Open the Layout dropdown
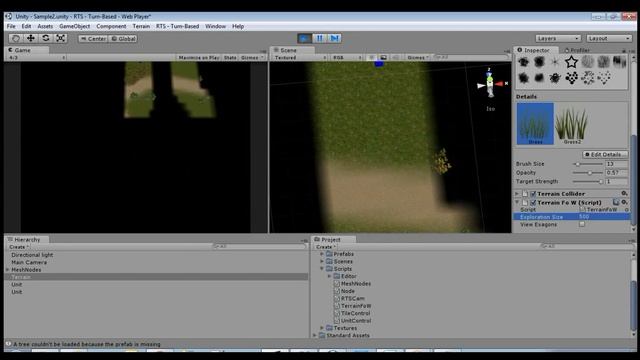Screen dimensions: 640x360 coord(609,38)
